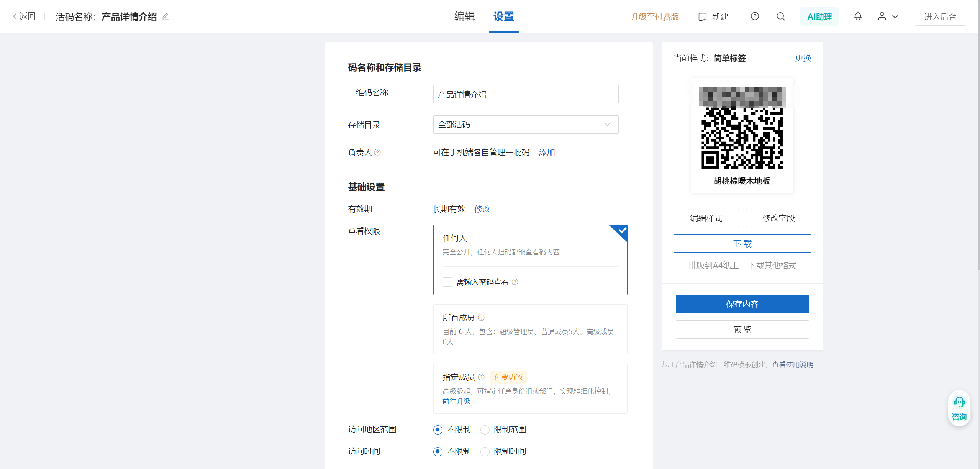Click the 返回 back chevron
Viewport: 980px width, 469px height.
(15, 16)
